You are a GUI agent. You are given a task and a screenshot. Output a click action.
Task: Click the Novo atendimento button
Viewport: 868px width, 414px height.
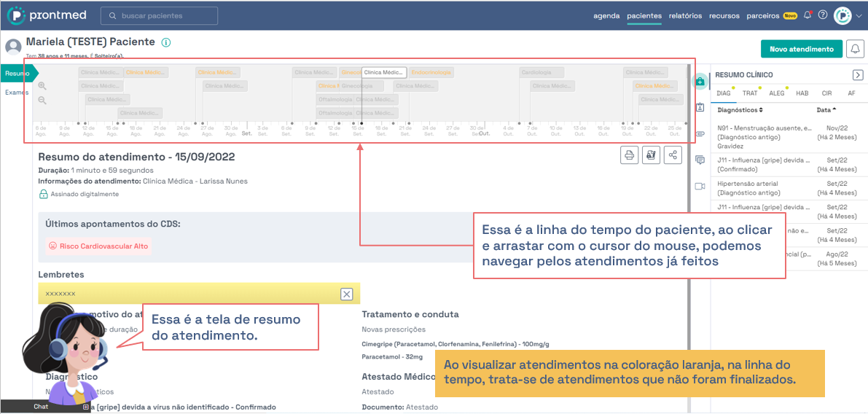[802, 49]
